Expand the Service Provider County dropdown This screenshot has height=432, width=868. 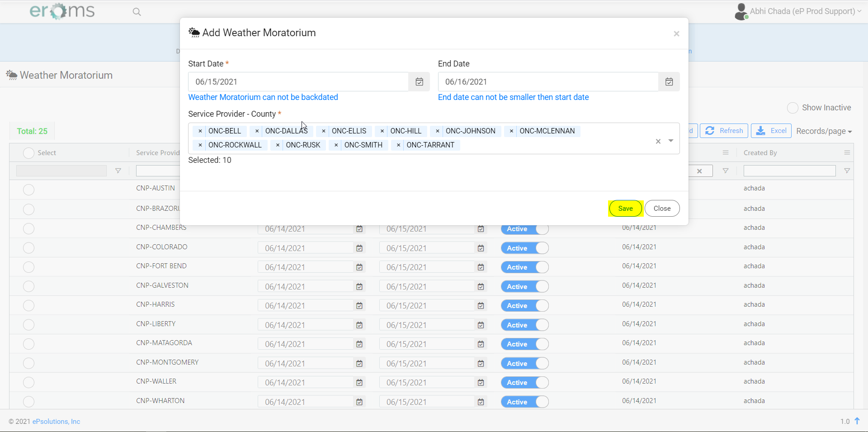pos(671,141)
